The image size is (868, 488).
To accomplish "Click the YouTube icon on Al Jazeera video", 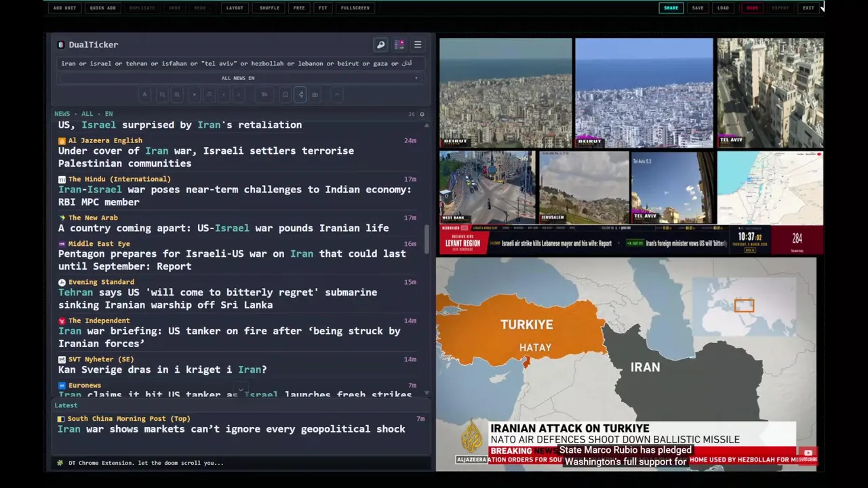I will tap(808, 453).
